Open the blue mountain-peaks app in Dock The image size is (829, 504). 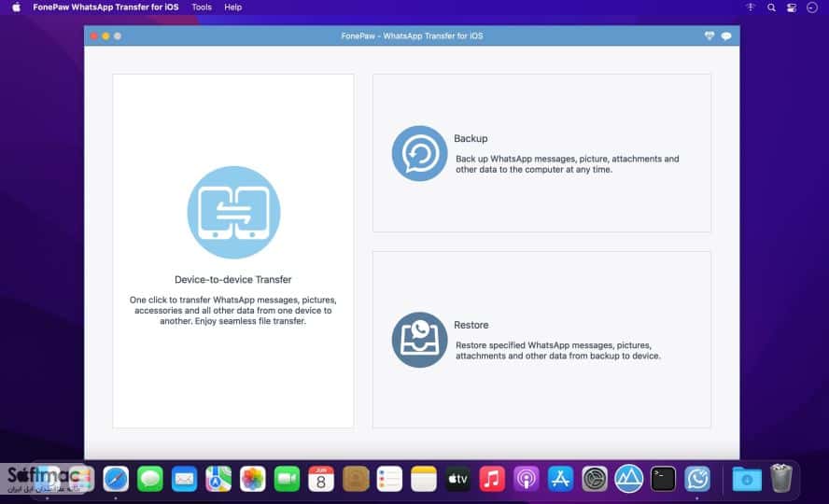(x=628, y=479)
